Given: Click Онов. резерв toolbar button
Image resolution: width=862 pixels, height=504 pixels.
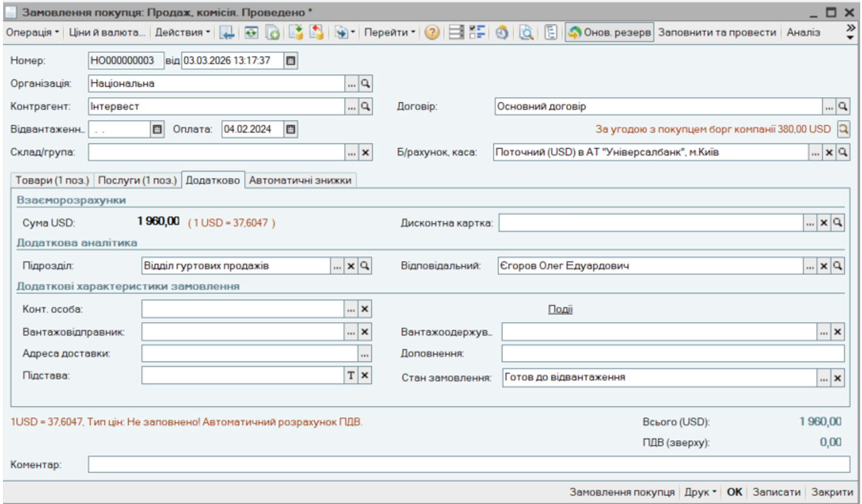Looking at the screenshot, I should [x=609, y=33].
